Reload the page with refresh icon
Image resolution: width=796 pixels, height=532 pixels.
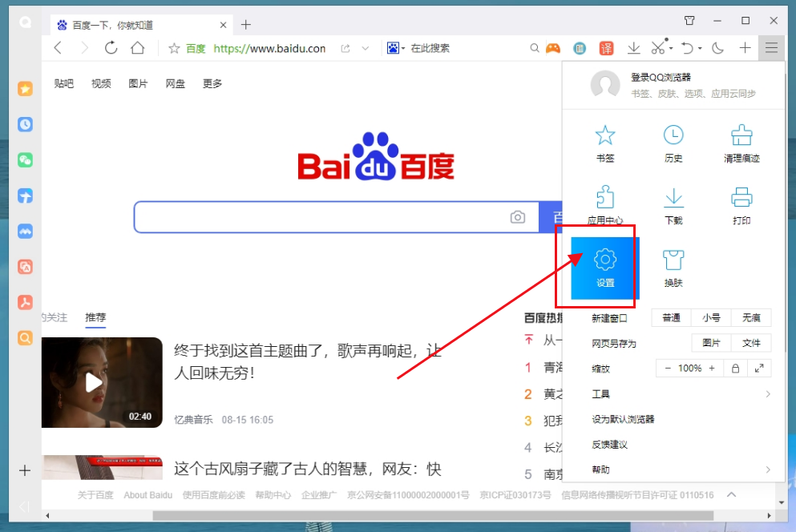[x=111, y=48]
